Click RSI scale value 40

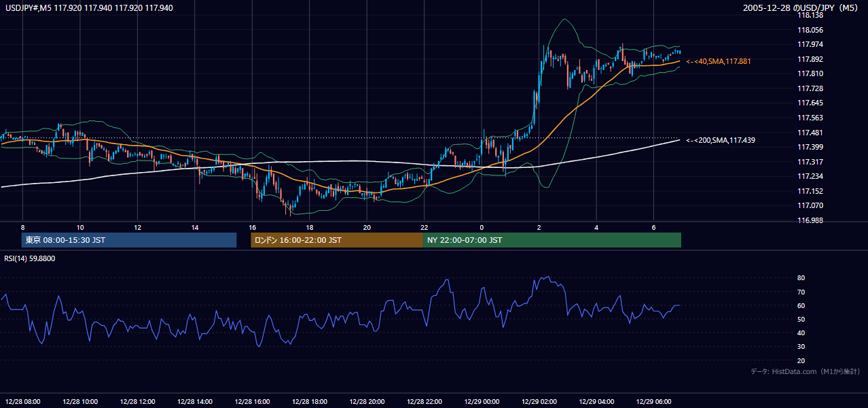coord(801,333)
